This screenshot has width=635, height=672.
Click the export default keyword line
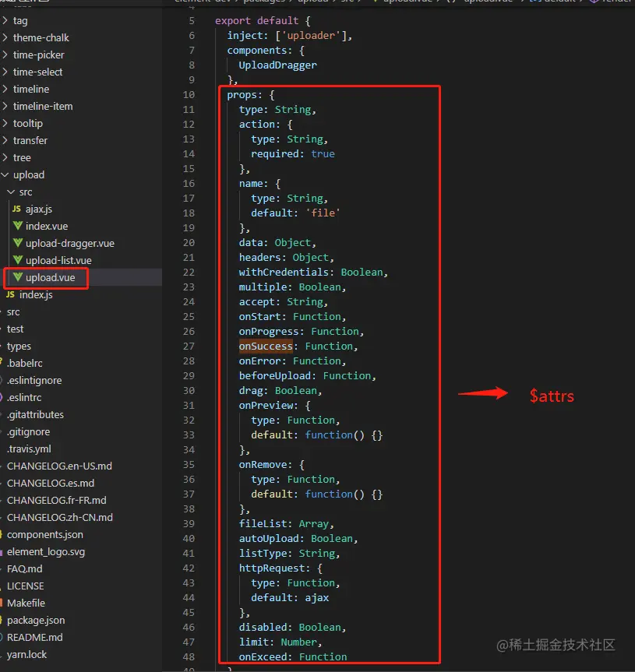263,20
